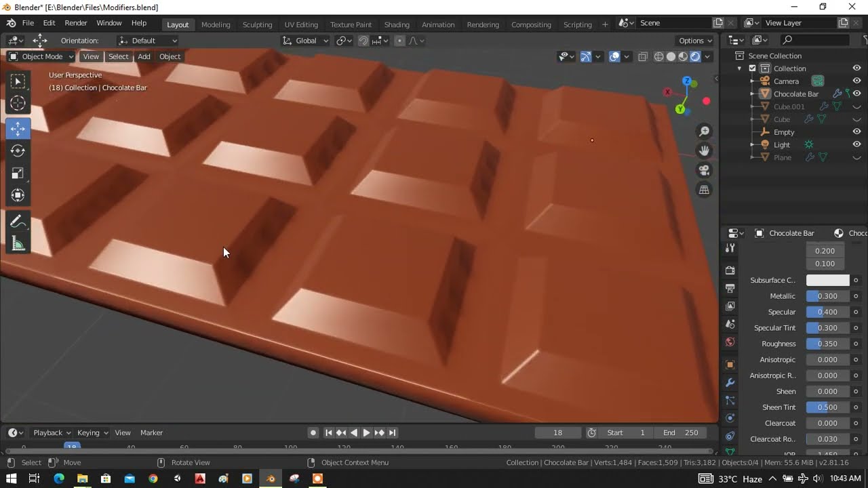Hide Light with its eye icon

click(x=856, y=145)
